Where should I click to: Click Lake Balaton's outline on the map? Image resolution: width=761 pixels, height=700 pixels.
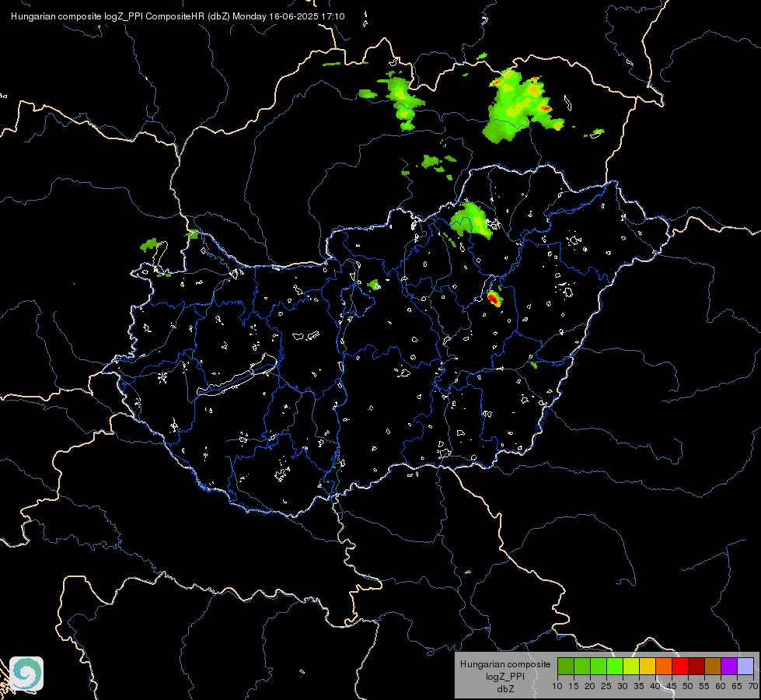pos(238,376)
